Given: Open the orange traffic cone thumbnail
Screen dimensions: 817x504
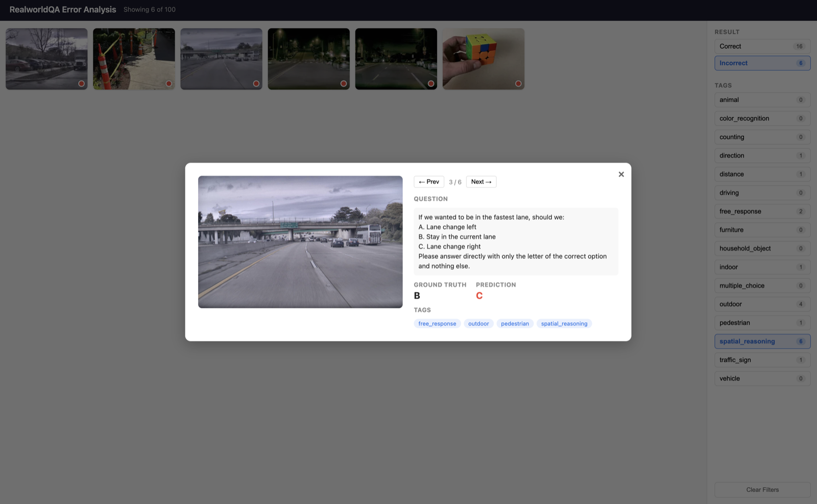Looking at the screenshot, I should (134, 59).
